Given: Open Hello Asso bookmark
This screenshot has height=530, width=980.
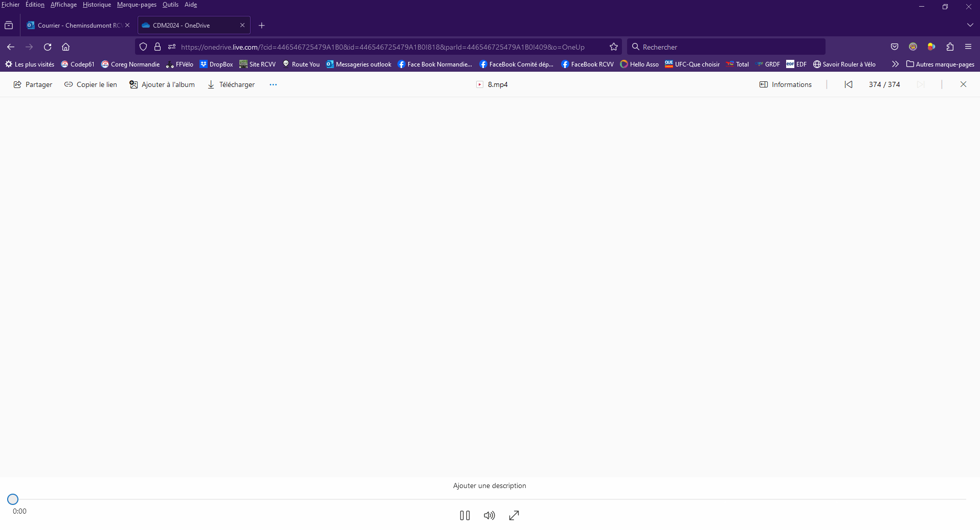Looking at the screenshot, I should (x=639, y=64).
